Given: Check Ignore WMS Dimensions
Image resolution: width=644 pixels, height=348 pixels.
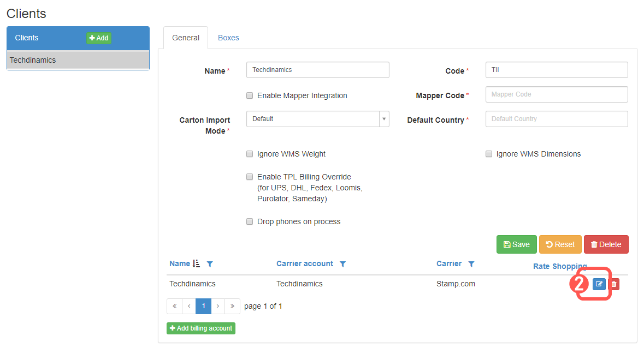Looking at the screenshot, I should 489,154.
